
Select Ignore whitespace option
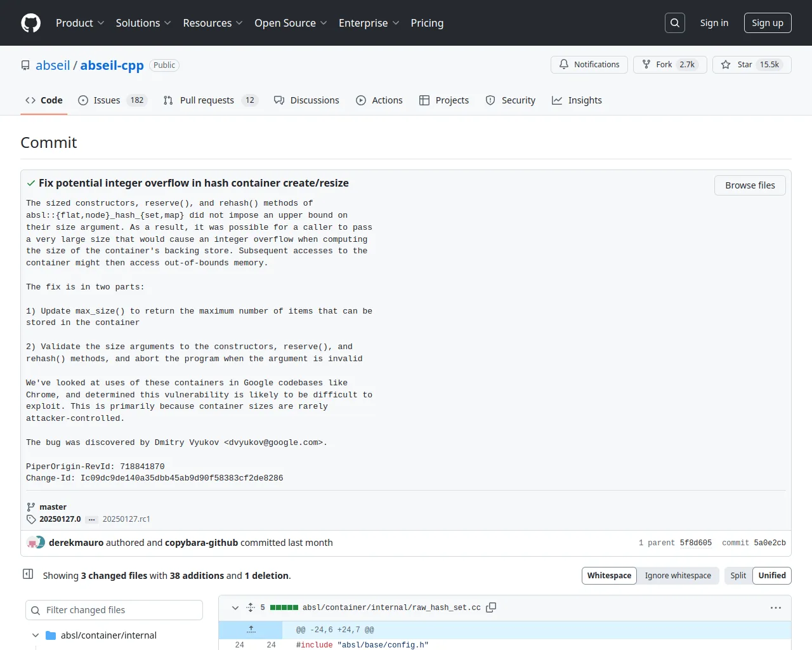coord(678,576)
